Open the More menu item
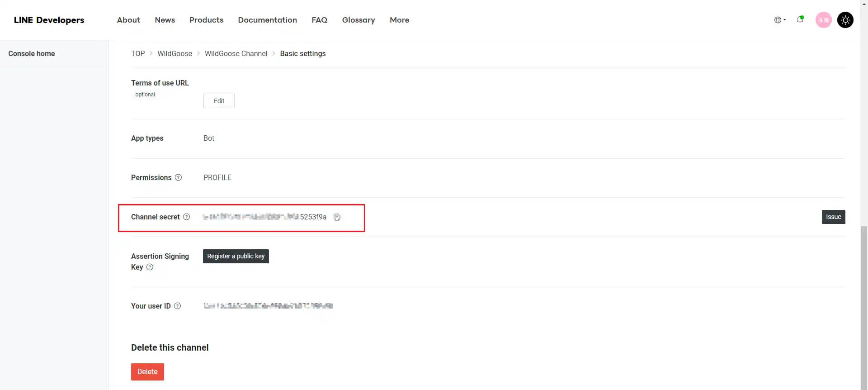The height and width of the screenshot is (390, 868). [399, 20]
